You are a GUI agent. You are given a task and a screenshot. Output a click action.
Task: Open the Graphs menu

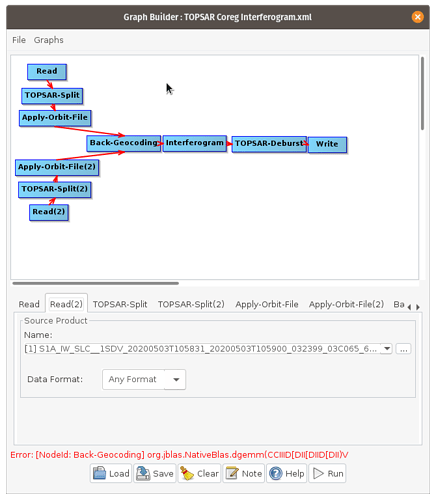(48, 40)
